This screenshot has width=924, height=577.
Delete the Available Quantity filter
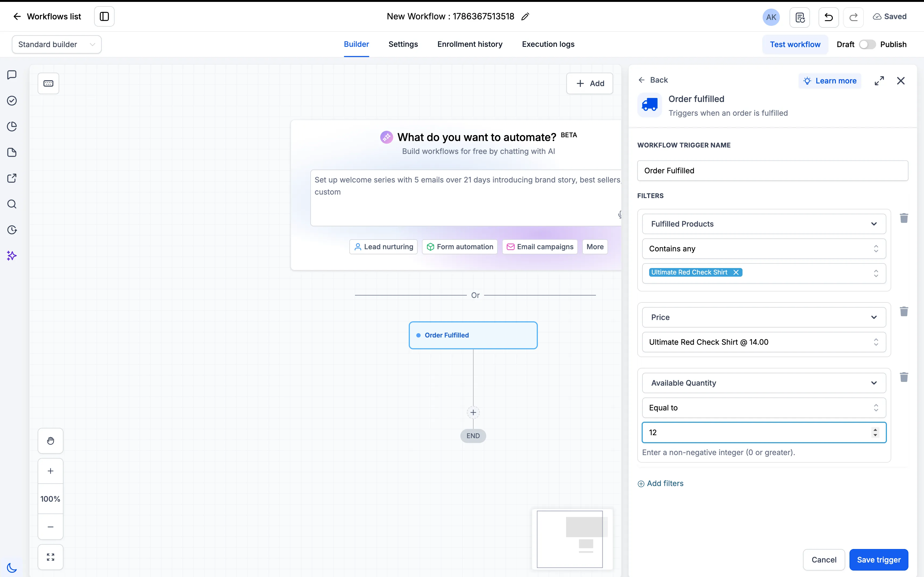point(904,377)
